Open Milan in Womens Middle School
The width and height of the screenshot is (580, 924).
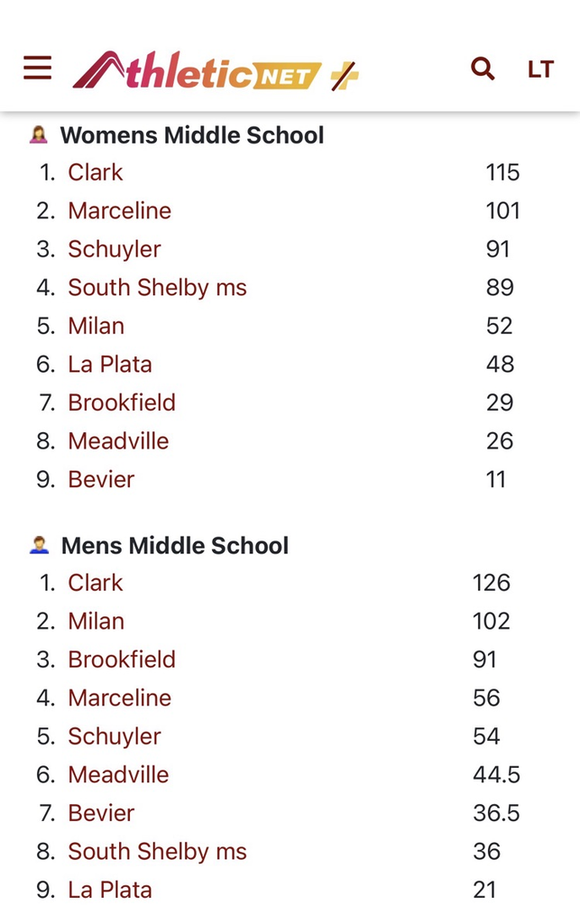(x=96, y=326)
